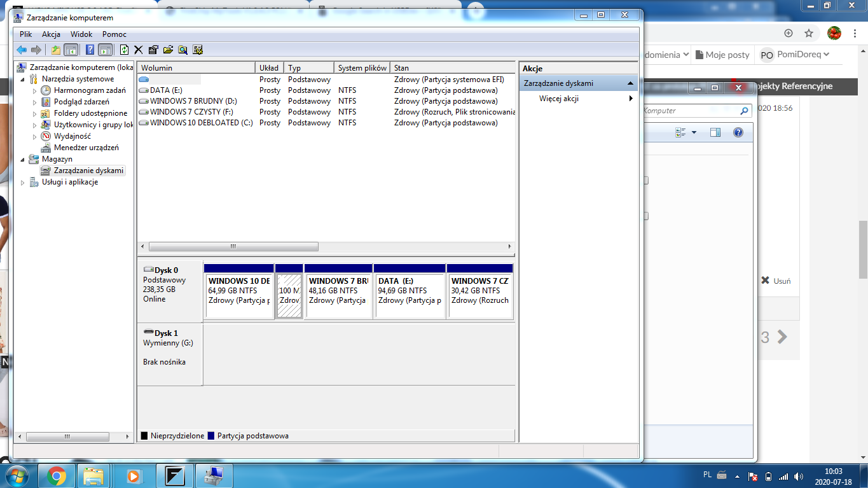Image resolution: width=868 pixels, height=488 pixels.
Task: Click the up-one-level folder icon
Action: [56, 50]
